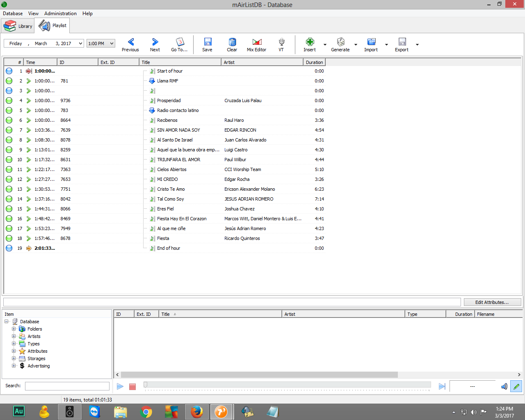Collapse the Database root node
The height and width of the screenshot is (420, 525).
click(7, 322)
